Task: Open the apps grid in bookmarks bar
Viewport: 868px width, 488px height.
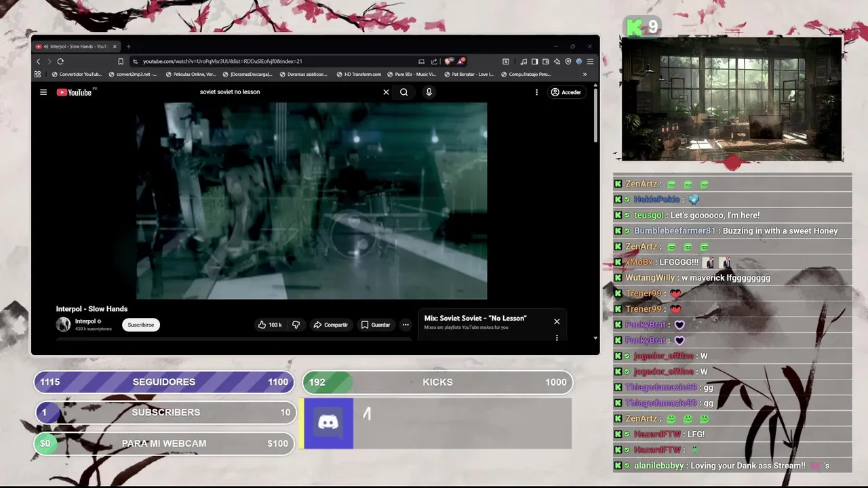Action: pos(37,75)
